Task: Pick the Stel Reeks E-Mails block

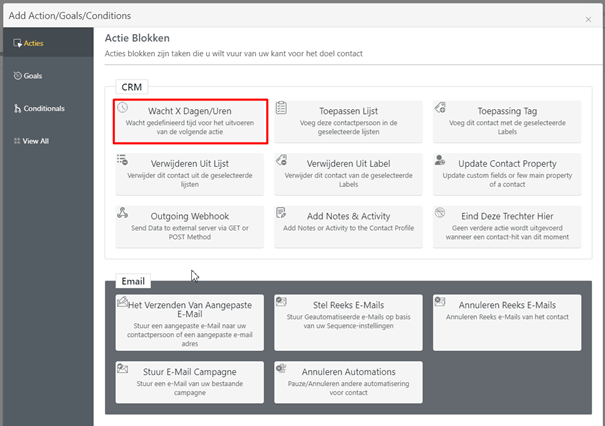Action: (x=348, y=322)
